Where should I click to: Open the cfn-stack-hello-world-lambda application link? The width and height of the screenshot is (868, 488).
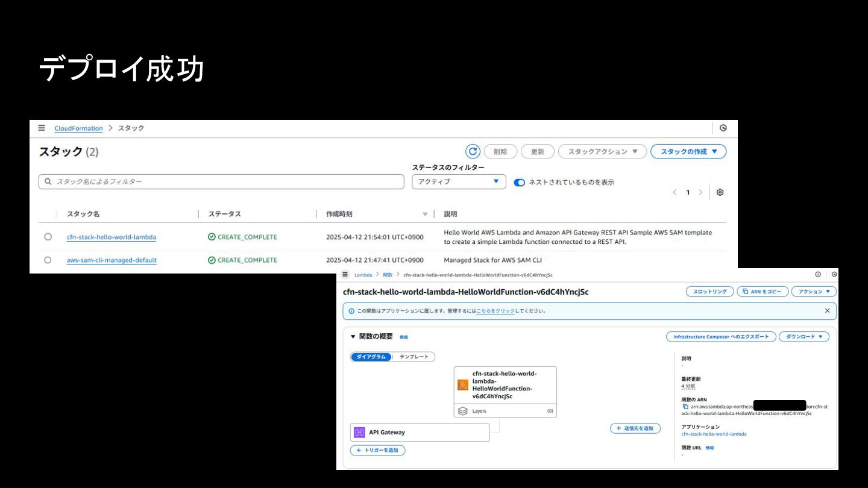714,434
